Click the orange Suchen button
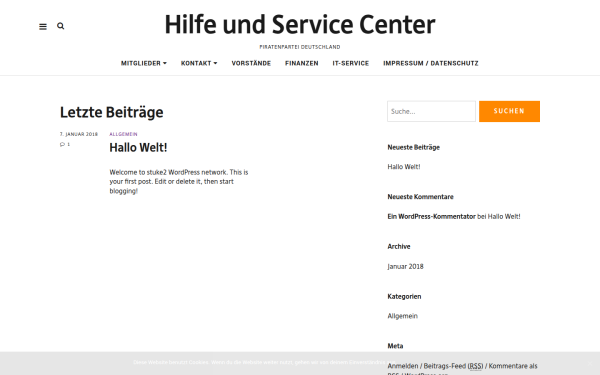The image size is (600, 375). [509, 111]
